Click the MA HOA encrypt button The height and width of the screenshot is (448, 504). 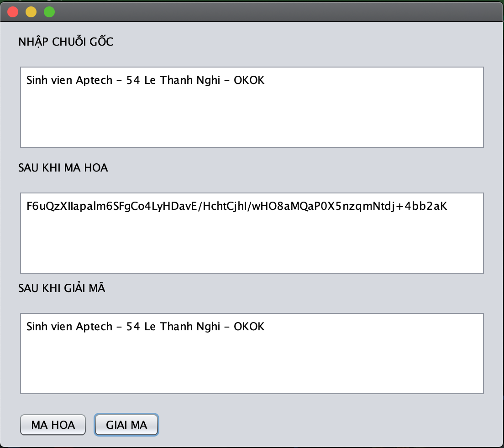53,425
